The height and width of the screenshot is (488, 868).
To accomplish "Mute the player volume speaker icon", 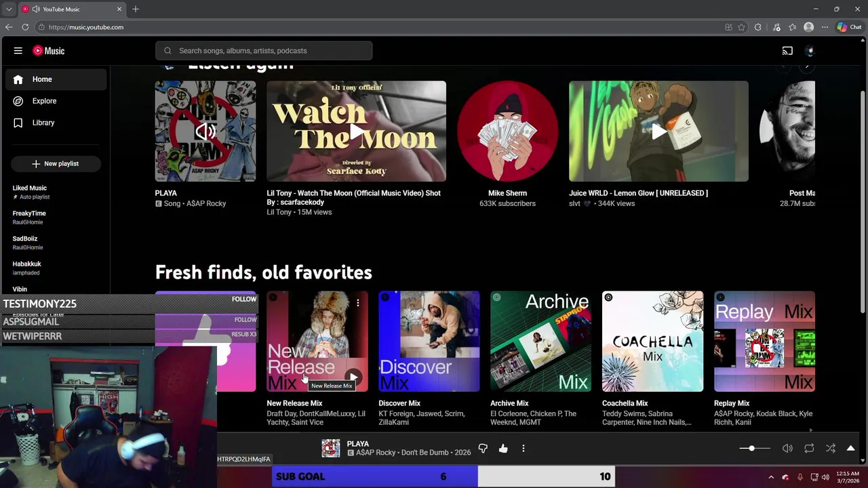I will pyautogui.click(x=787, y=449).
